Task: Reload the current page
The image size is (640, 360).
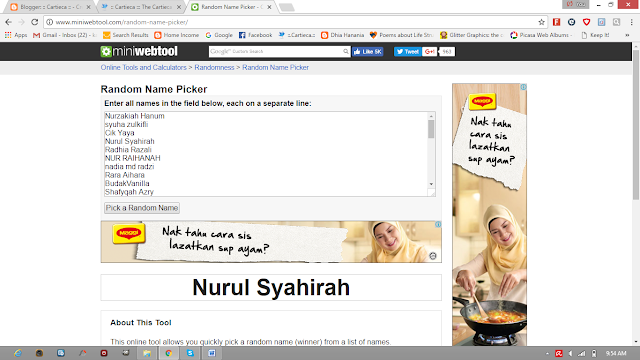Action: 35,22
